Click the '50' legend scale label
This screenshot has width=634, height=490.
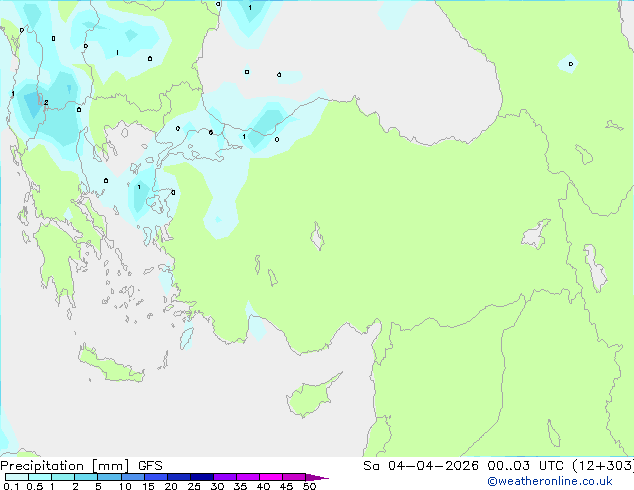(x=309, y=486)
